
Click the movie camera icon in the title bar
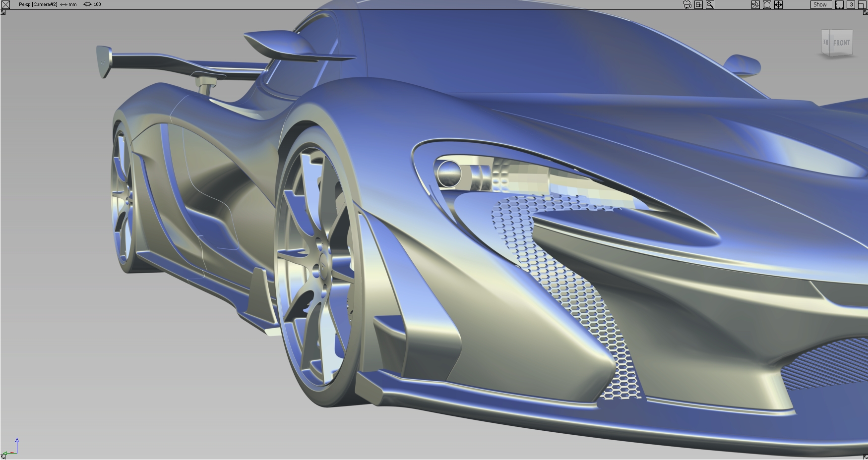point(687,4)
